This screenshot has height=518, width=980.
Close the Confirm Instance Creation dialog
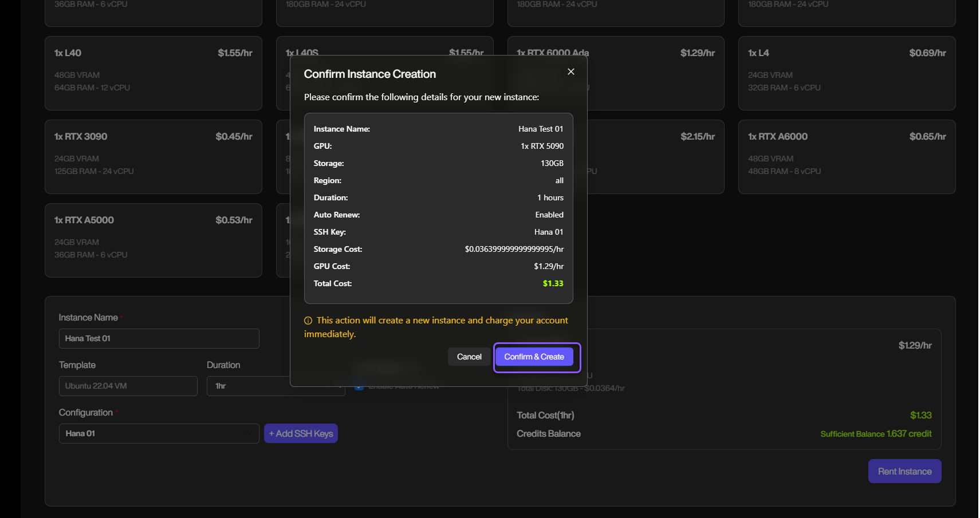(x=570, y=72)
